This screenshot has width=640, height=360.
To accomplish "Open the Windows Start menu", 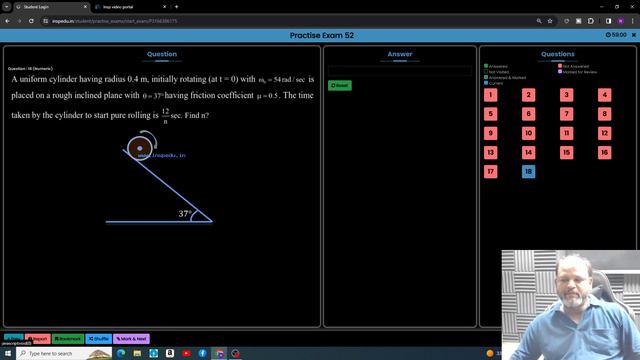I will coord(7,353).
